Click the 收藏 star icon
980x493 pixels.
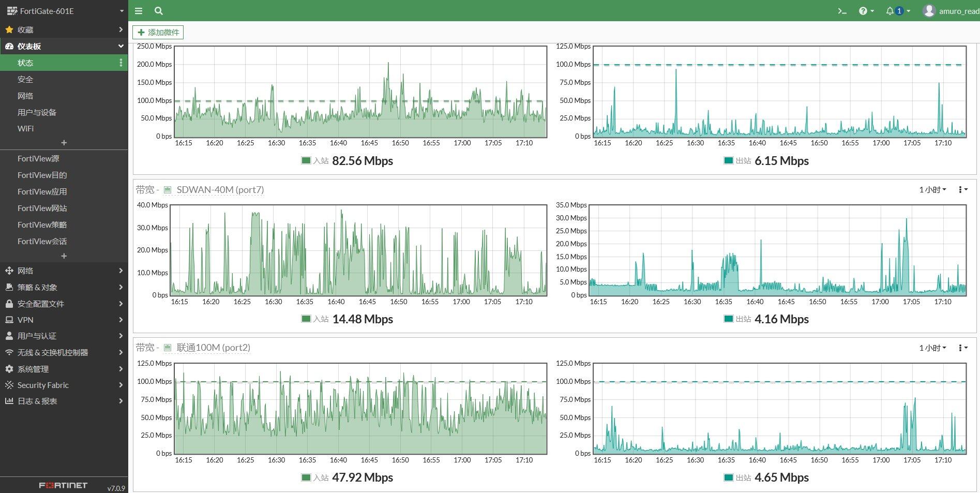tap(9, 29)
